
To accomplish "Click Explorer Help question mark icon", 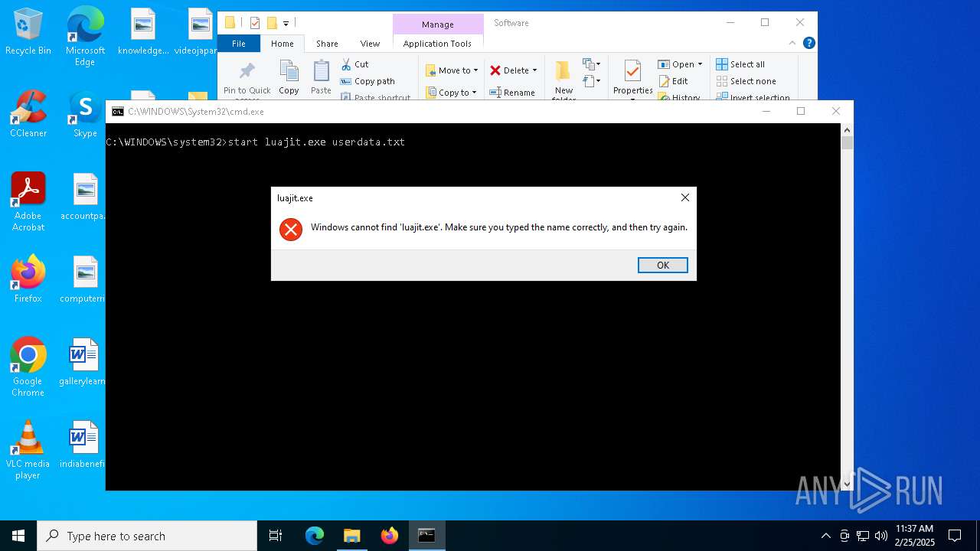I will 808,43.
